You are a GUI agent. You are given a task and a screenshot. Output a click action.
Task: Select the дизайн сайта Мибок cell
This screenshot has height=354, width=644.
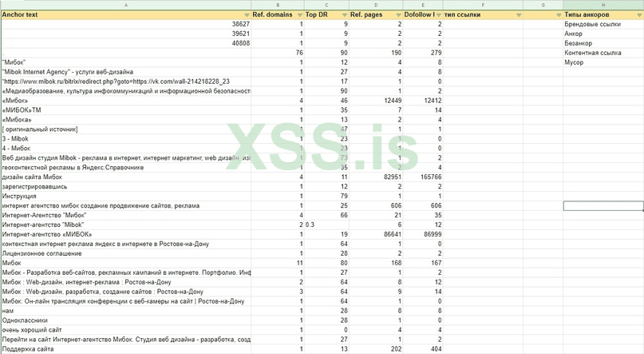pyautogui.click(x=126, y=177)
